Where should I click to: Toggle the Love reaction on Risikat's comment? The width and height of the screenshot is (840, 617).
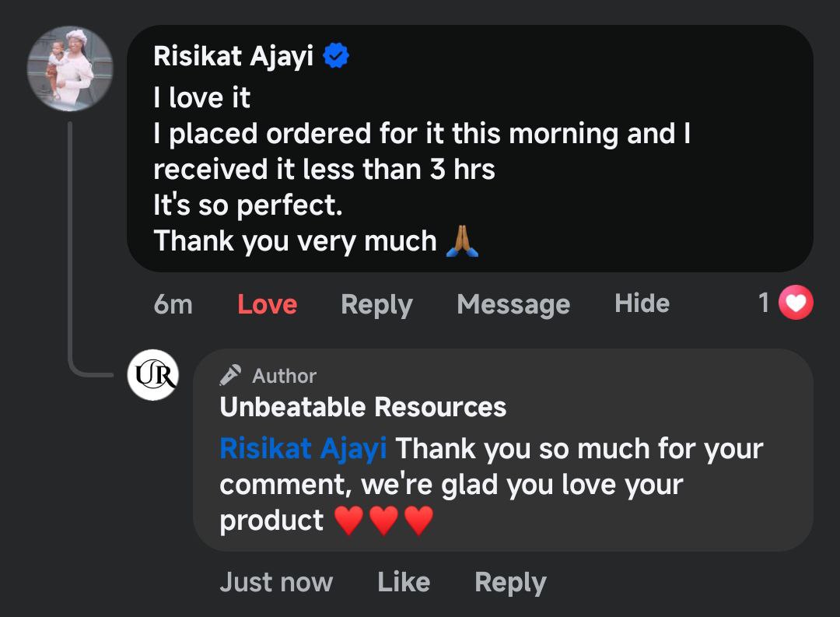click(267, 303)
